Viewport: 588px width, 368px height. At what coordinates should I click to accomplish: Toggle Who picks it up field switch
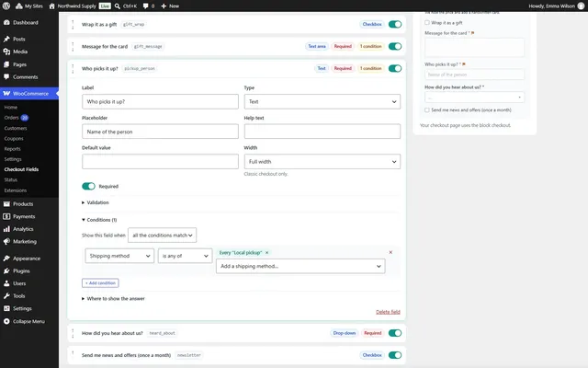(x=395, y=68)
